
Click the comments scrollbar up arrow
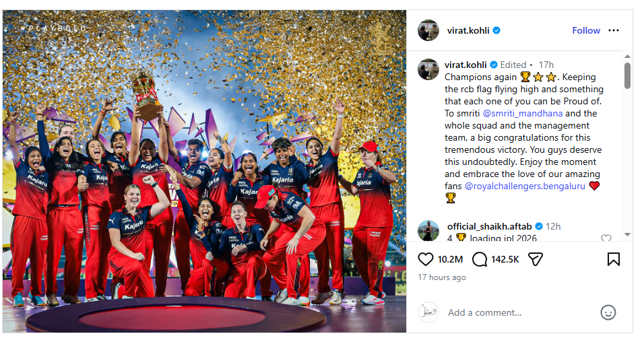(627, 57)
